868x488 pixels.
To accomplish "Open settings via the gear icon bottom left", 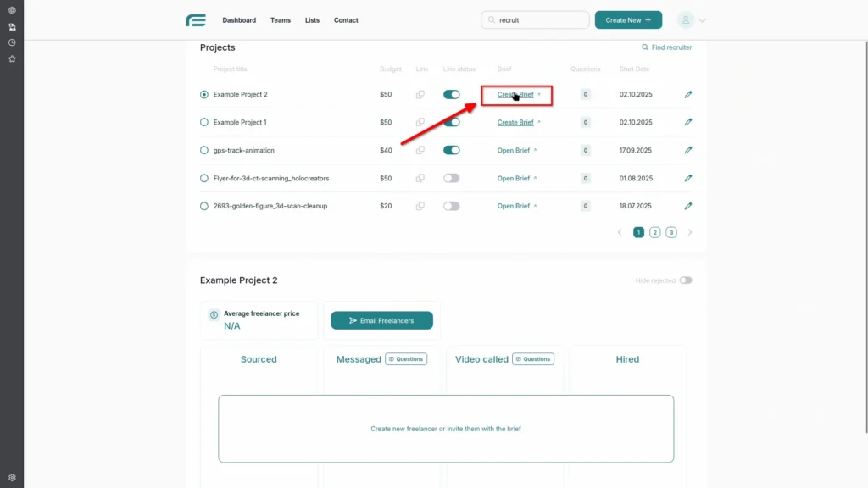I will (x=12, y=477).
